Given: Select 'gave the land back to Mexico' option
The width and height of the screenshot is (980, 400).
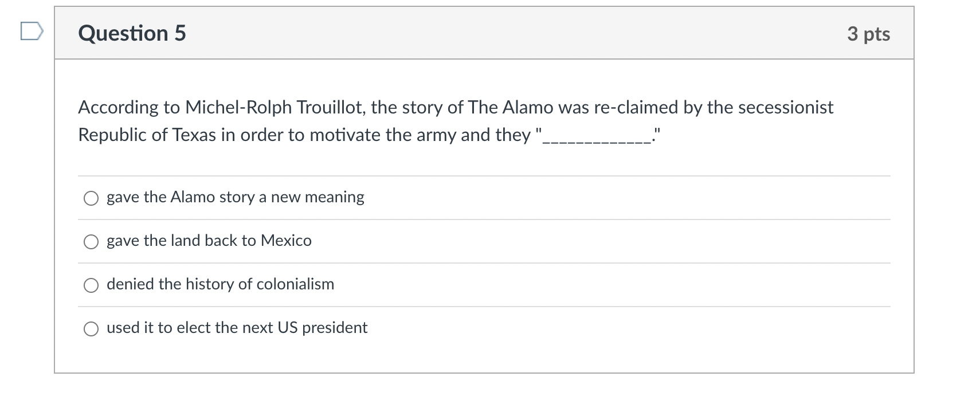Looking at the screenshot, I should 91,242.
